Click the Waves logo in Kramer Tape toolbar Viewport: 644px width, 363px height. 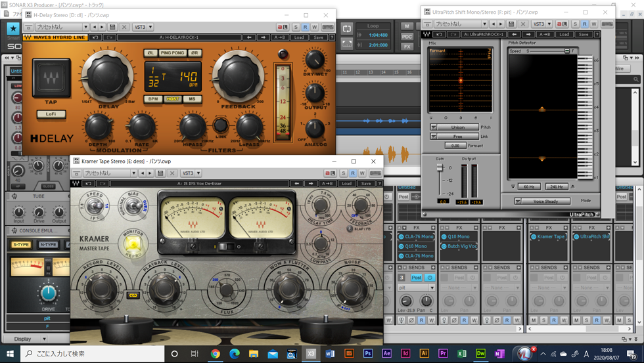point(76,183)
